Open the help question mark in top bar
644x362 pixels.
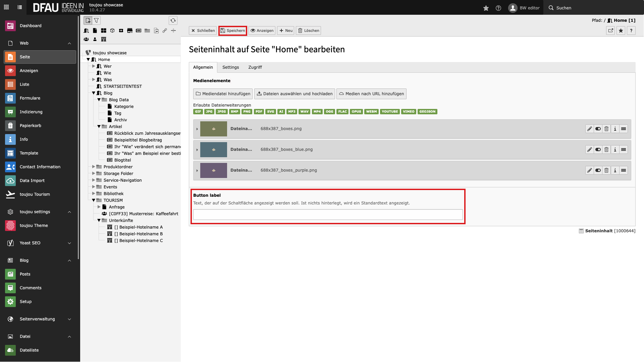click(498, 8)
